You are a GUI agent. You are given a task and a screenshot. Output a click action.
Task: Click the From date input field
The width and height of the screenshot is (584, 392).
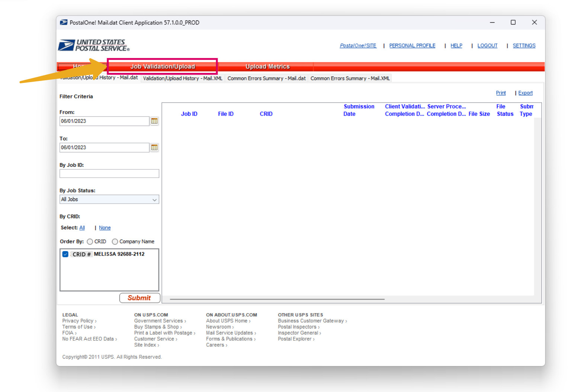[105, 121]
